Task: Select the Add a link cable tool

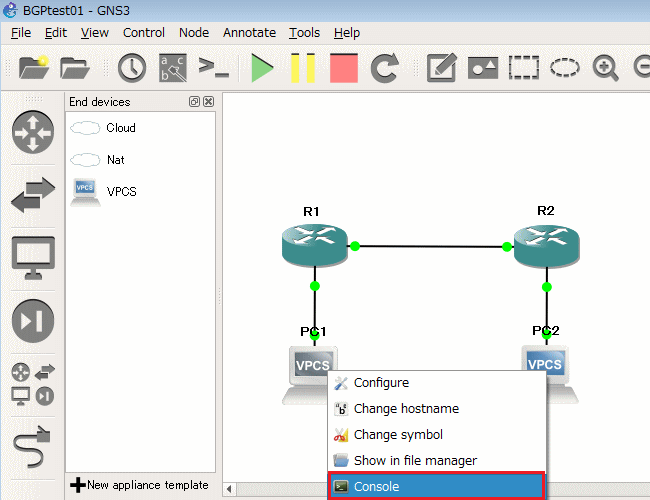Action: 32,447
